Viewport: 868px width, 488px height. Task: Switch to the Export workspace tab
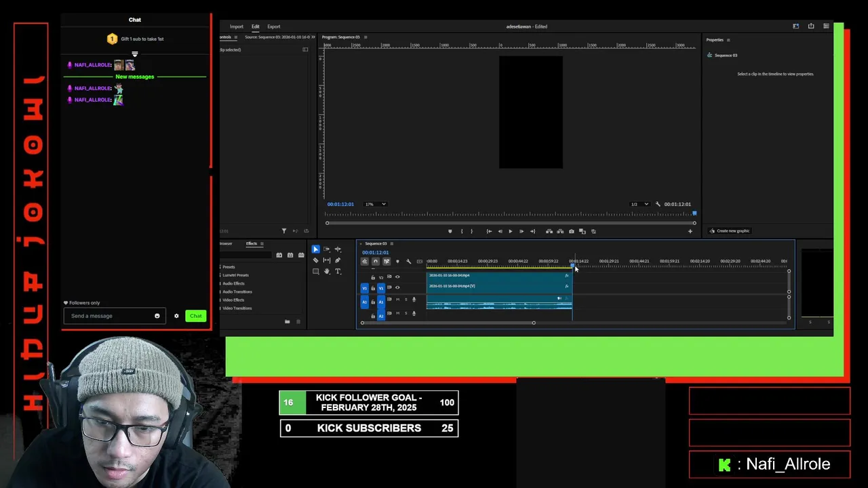pos(273,26)
